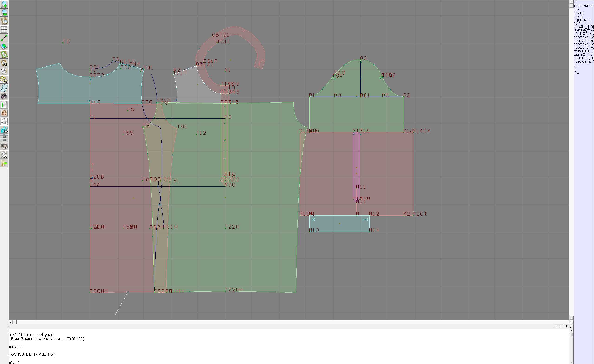
Task: Open the ALG algorithm icon
Action: coord(4,155)
